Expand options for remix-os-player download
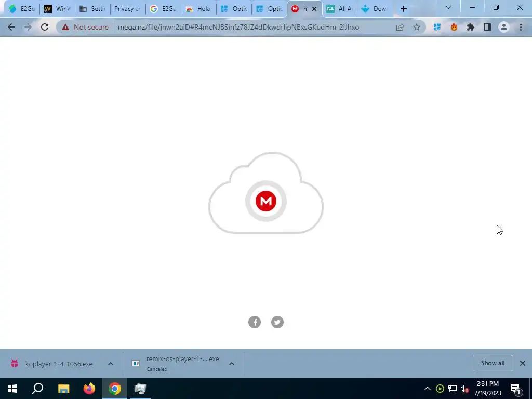The height and width of the screenshot is (399, 532). point(232,364)
